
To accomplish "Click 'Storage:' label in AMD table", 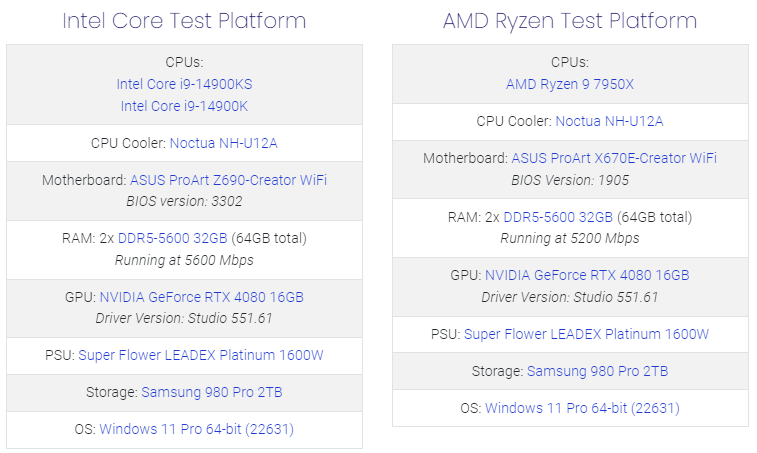I will click(x=498, y=371).
